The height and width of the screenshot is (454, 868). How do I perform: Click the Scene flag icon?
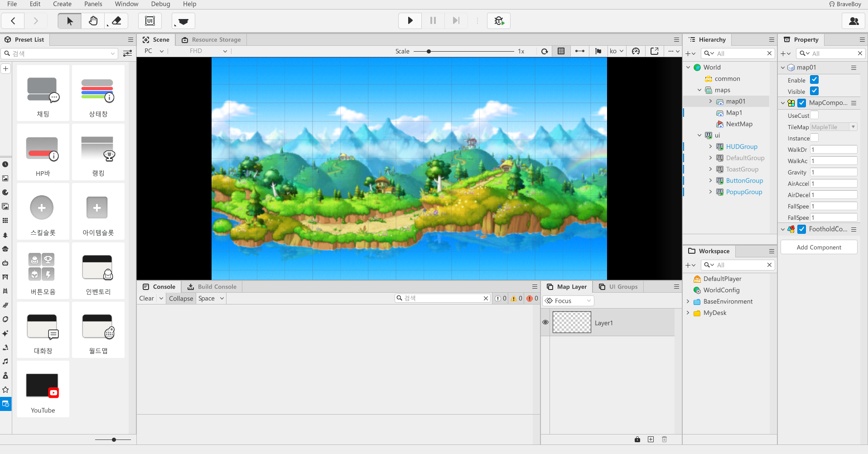point(598,51)
